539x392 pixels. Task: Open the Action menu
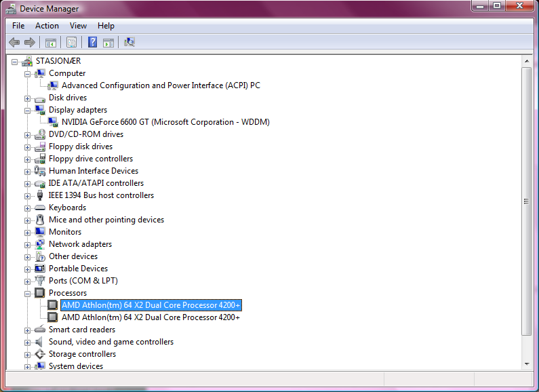pyautogui.click(x=47, y=26)
